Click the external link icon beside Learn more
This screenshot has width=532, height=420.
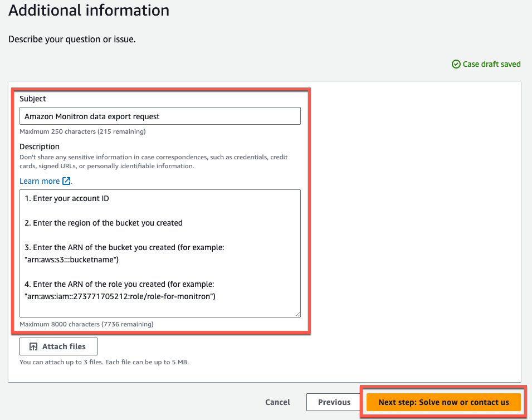pyautogui.click(x=66, y=180)
